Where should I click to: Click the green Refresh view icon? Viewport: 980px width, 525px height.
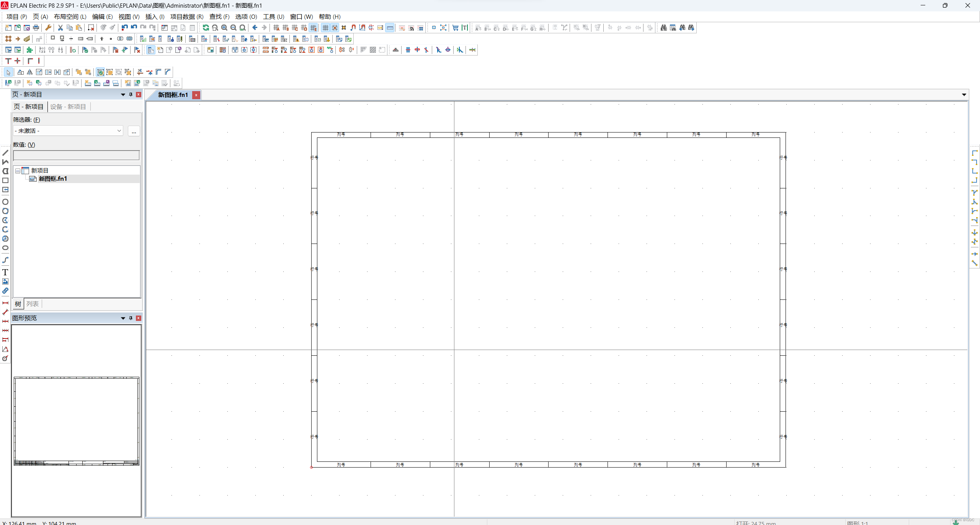(206, 28)
